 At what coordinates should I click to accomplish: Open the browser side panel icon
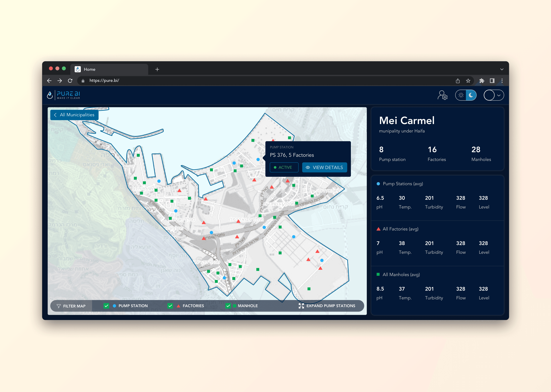pyautogui.click(x=492, y=81)
